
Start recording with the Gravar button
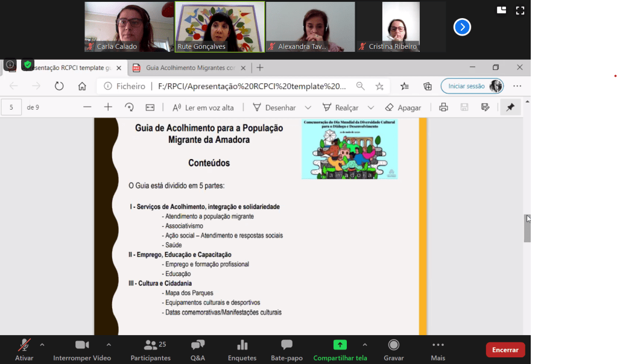[393, 349]
